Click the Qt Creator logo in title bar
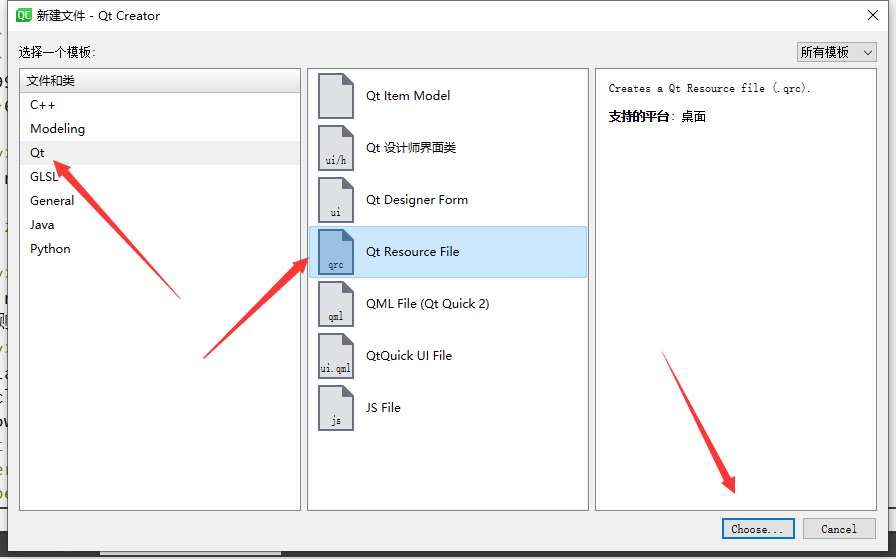The image size is (896, 559). (x=23, y=15)
